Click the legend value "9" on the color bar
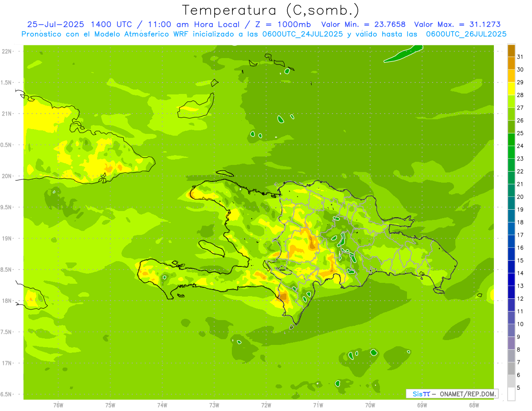 [x=519, y=337]
